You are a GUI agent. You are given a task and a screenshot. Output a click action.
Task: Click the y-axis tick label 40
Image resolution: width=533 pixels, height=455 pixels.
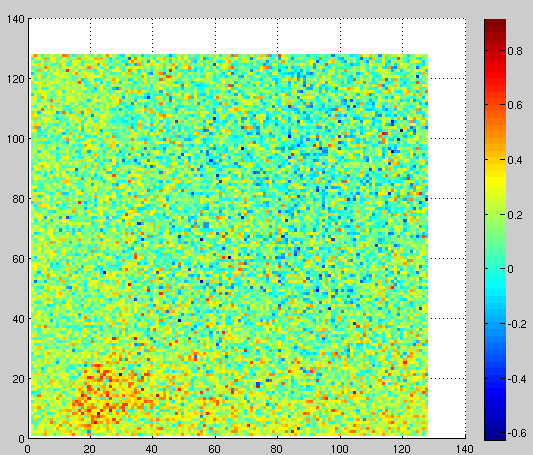19,319
